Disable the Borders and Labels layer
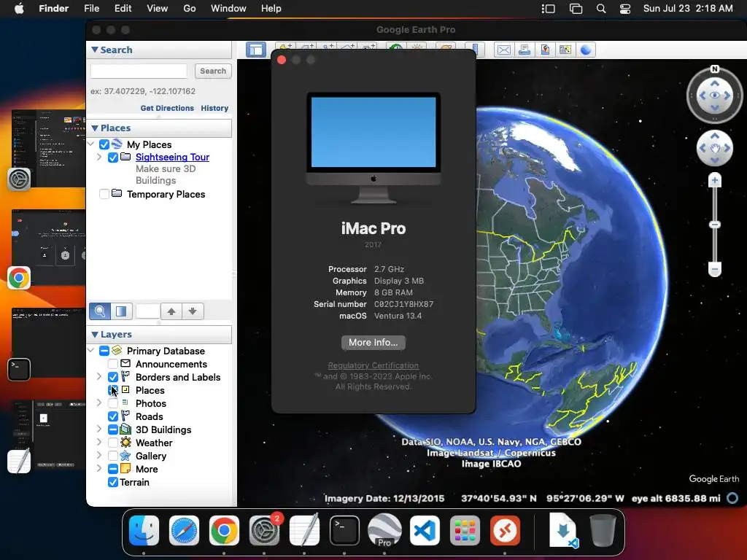The width and height of the screenshot is (747, 560). click(113, 377)
